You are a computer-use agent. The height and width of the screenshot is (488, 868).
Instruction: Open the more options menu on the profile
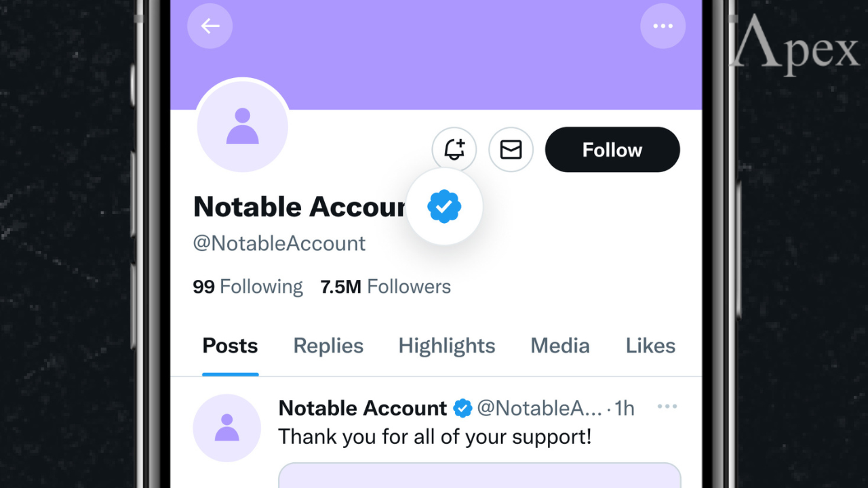tap(663, 26)
